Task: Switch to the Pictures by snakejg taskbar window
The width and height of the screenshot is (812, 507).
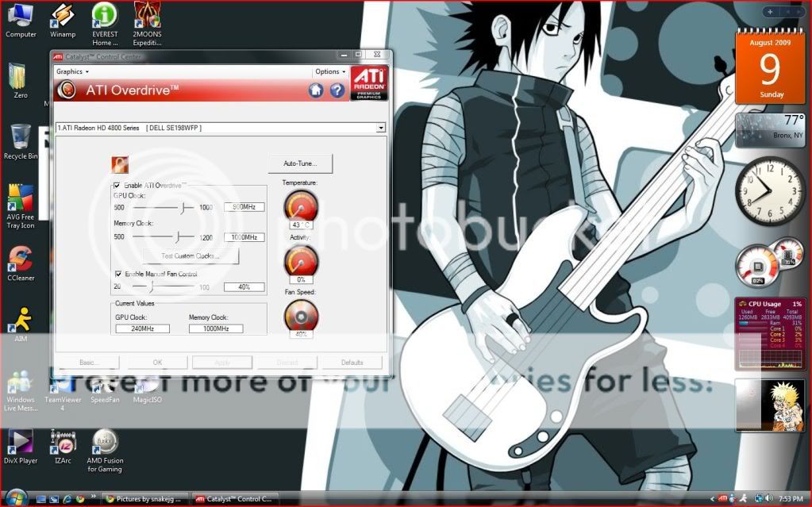Action: coord(144,499)
